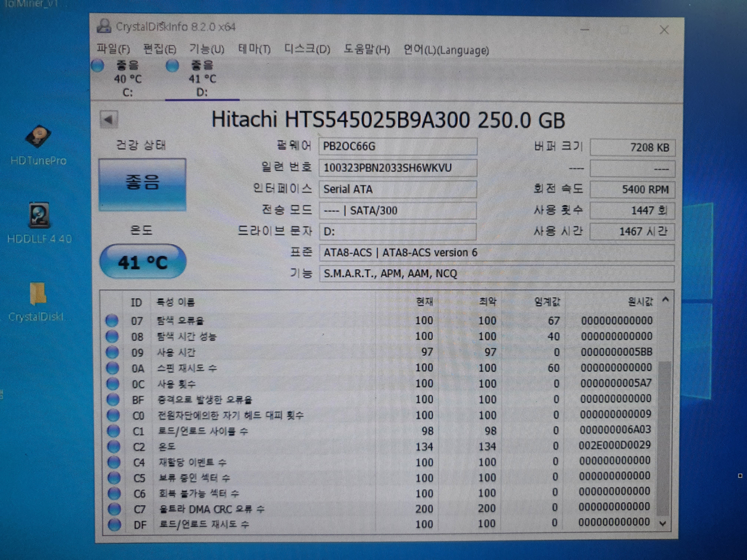Click the serial number field 100323PBN2033SH6WKVU
The height and width of the screenshot is (560, 747).
point(398,168)
